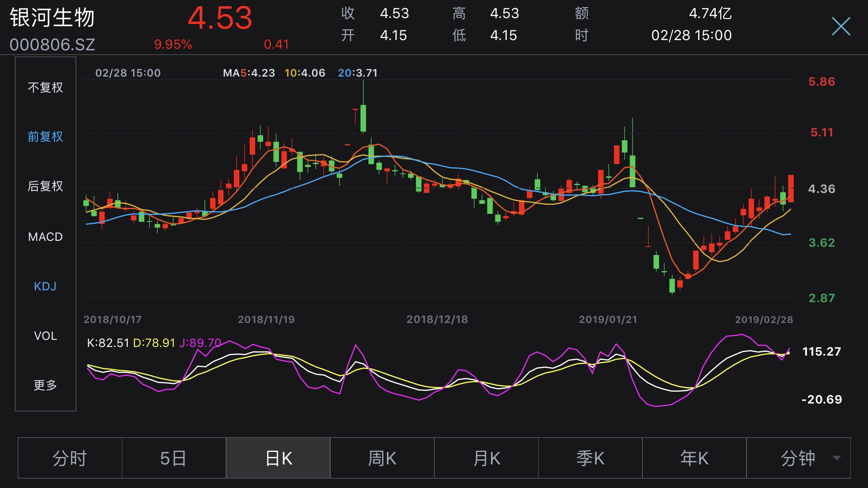The width and height of the screenshot is (868, 488).
Task: Switch indicator to MACD
Action: tap(45, 237)
